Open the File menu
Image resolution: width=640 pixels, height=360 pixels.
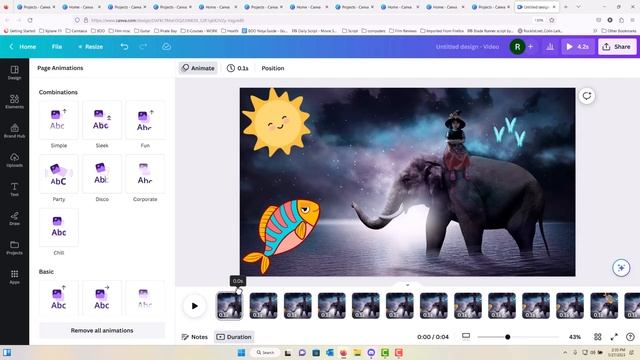[x=57, y=47]
